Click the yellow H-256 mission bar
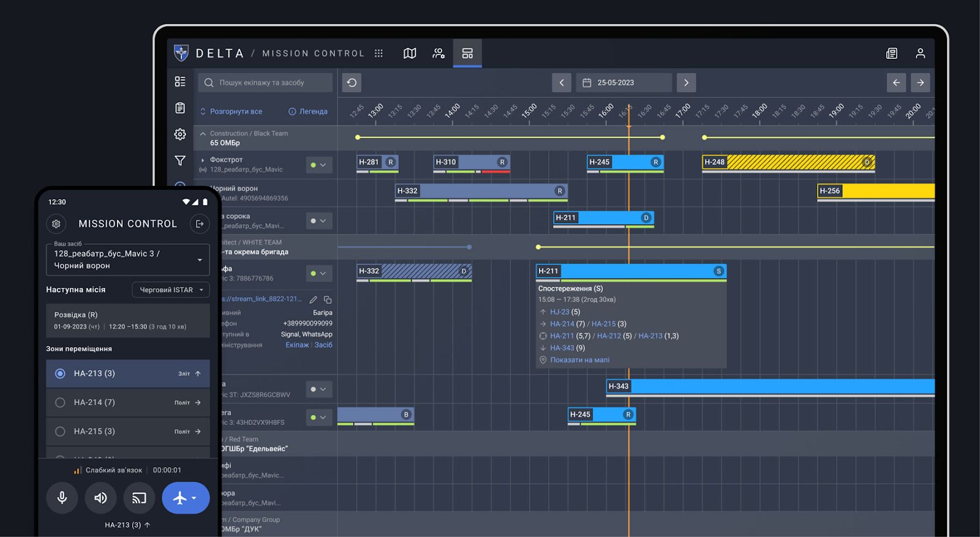This screenshot has width=980, height=537. [876, 191]
